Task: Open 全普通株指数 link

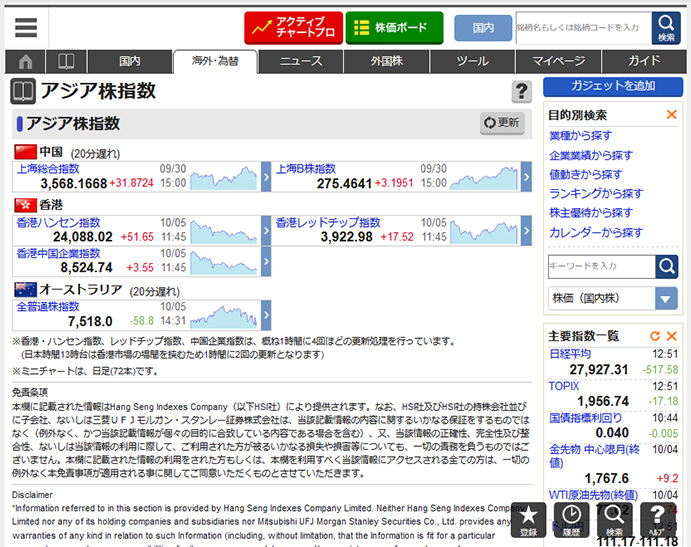Action: tap(48, 306)
